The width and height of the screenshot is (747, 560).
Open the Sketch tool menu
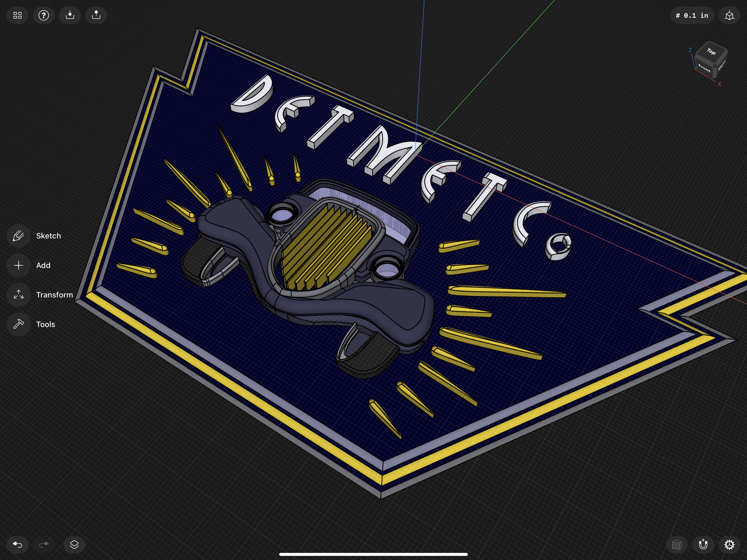[x=19, y=236]
